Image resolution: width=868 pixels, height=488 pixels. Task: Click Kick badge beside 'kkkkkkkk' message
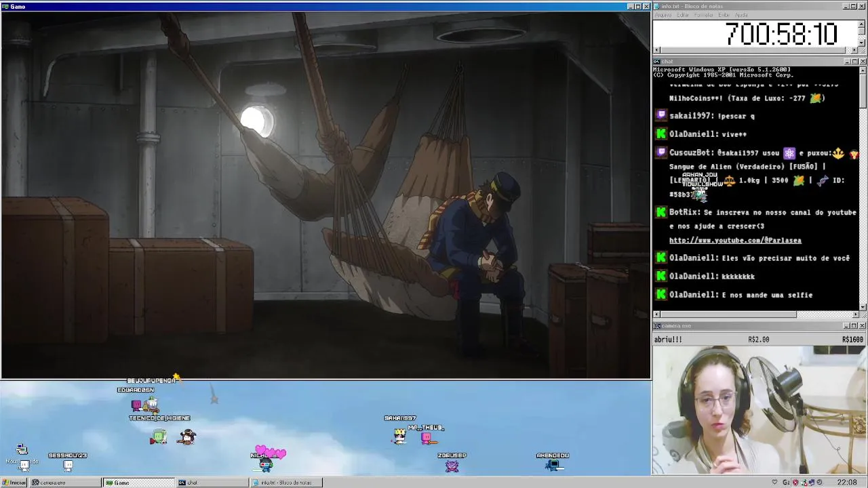pos(661,276)
